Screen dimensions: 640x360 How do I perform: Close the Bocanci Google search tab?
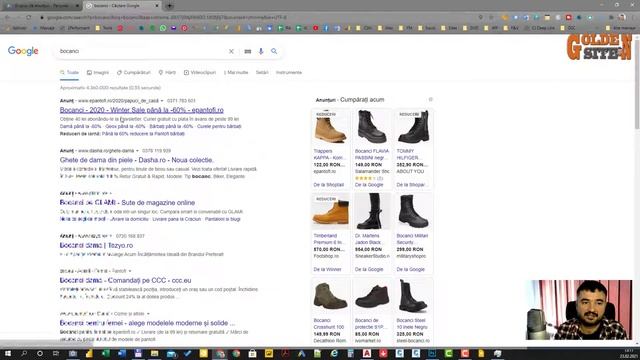coord(157,6)
